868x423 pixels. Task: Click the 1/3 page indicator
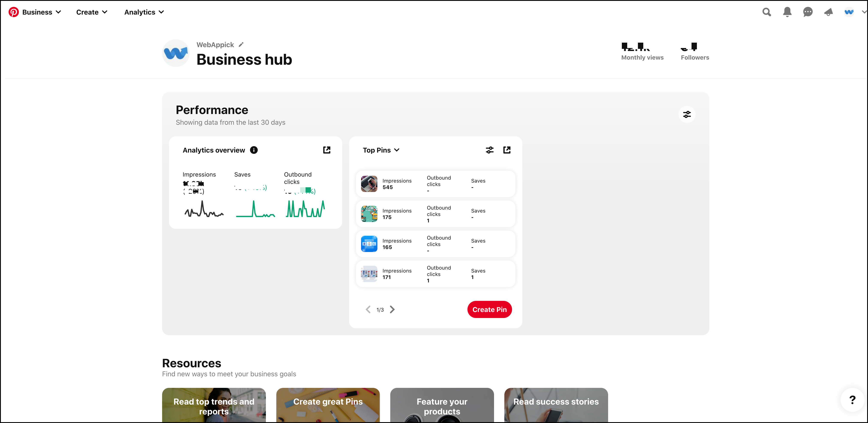(380, 310)
